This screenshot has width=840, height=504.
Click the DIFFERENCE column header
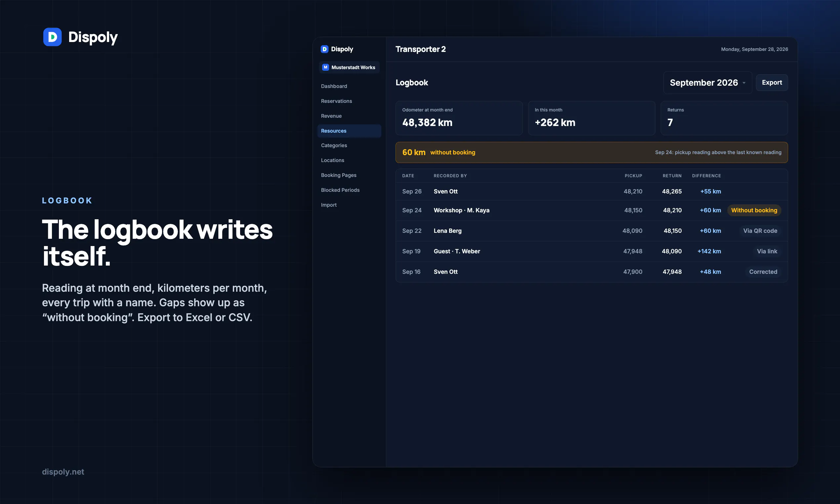point(706,176)
